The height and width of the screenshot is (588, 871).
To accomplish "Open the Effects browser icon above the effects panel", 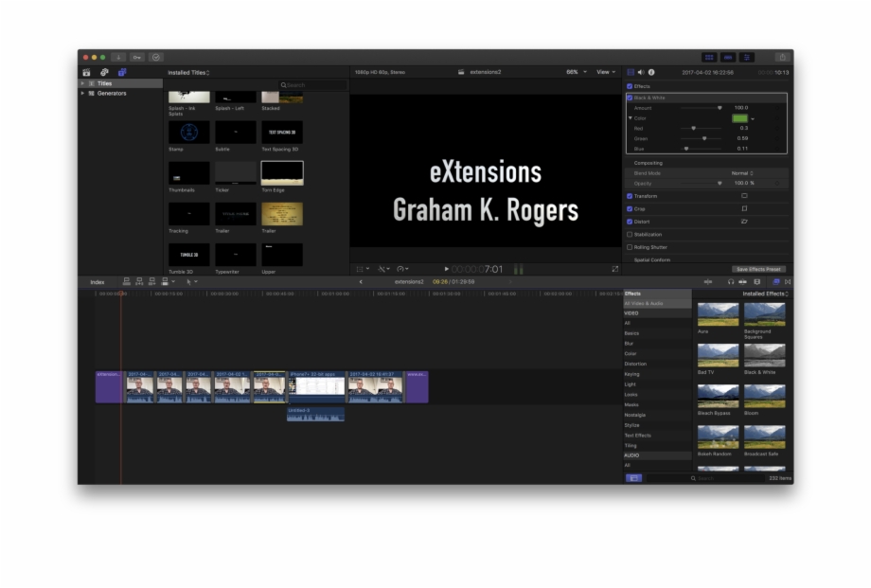I will (x=777, y=281).
